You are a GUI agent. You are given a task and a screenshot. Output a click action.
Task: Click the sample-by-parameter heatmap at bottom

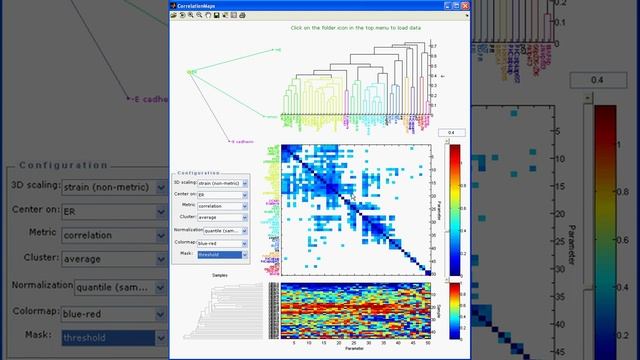pyautogui.click(x=356, y=311)
